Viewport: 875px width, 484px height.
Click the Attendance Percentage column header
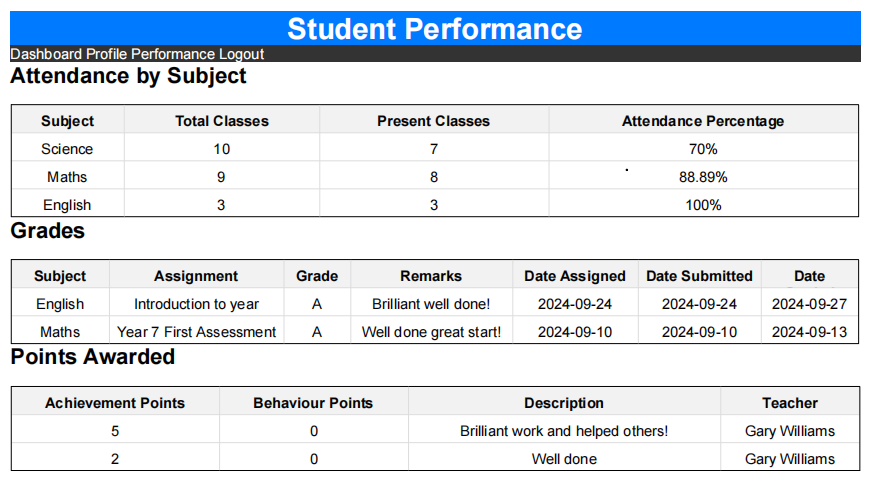(702, 121)
